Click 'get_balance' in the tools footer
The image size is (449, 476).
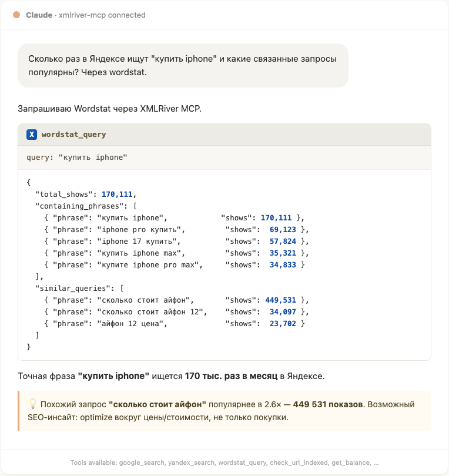coord(350,462)
